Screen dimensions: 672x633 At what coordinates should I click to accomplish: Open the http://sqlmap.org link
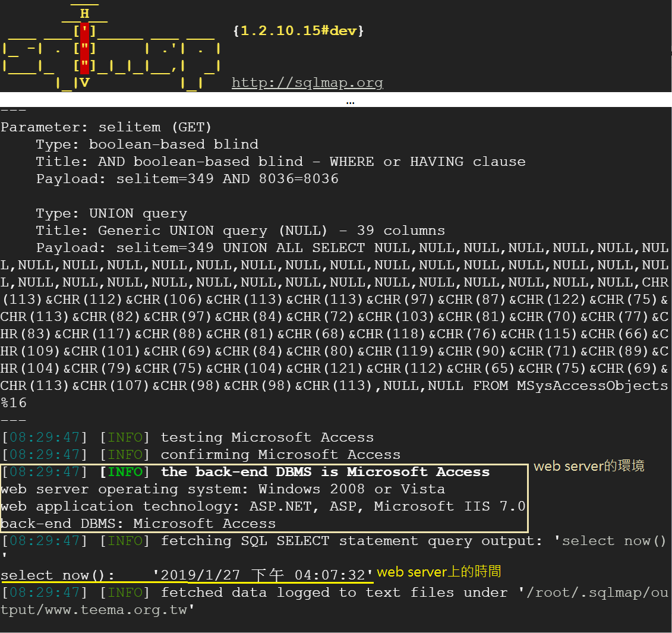click(x=307, y=83)
